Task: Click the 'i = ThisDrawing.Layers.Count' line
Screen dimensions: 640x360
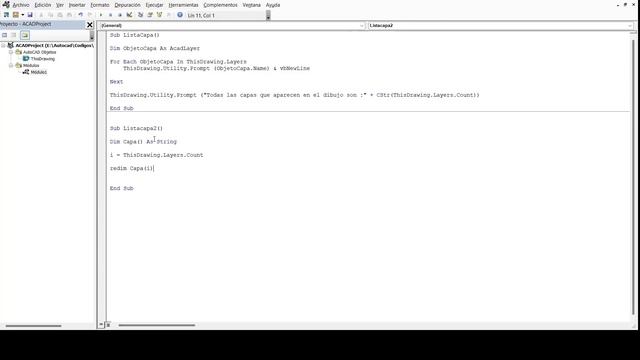Action: point(156,155)
